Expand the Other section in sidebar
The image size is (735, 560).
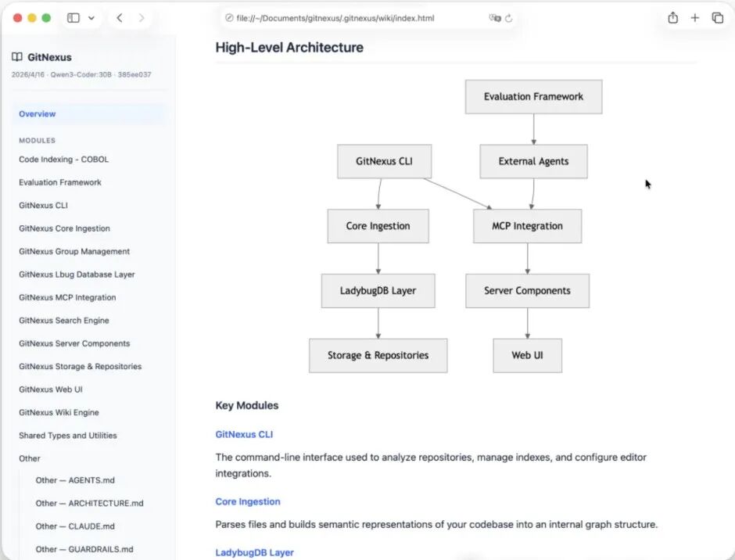pos(30,458)
